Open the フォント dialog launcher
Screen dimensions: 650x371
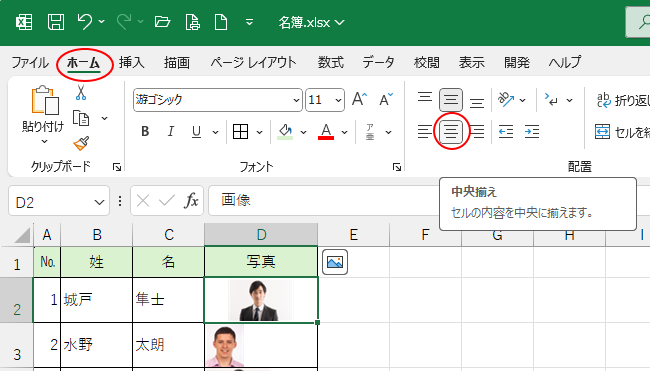click(x=397, y=167)
